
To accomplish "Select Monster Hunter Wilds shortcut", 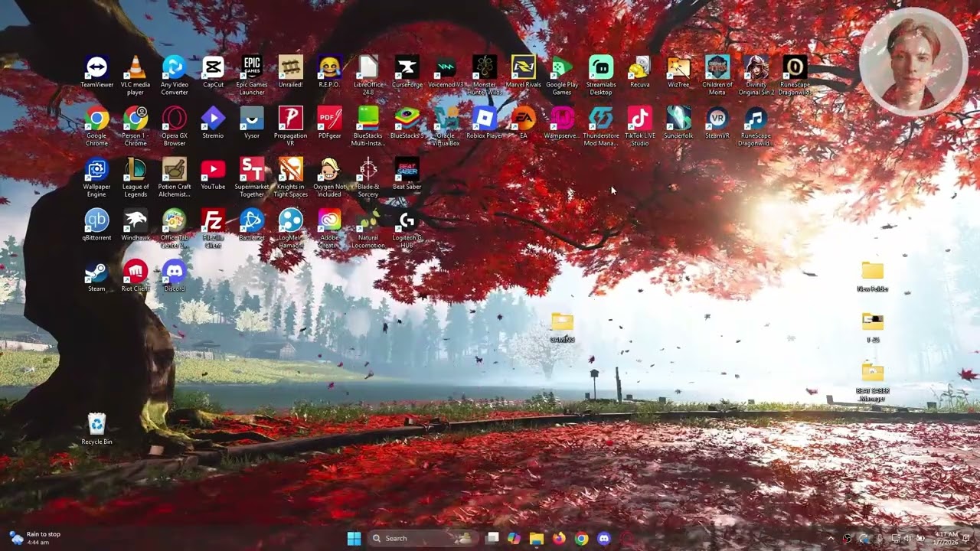I will (485, 68).
